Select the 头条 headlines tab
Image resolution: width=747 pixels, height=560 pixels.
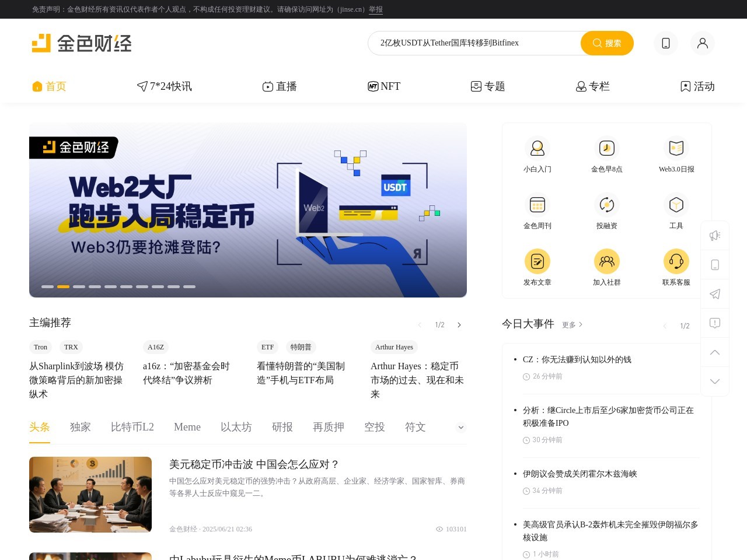[x=40, y=427]
